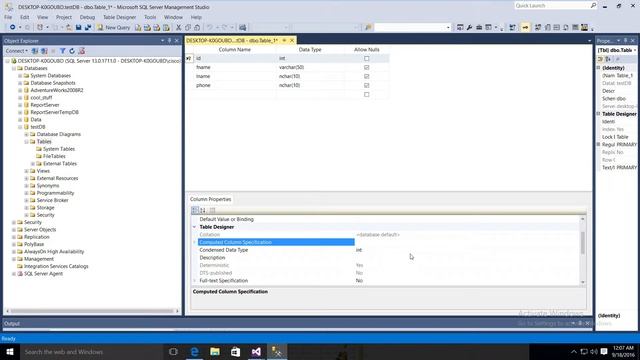Click the Save icon in main toolbar
Viewport: 640px width, 360px height.
click(78, 27)
